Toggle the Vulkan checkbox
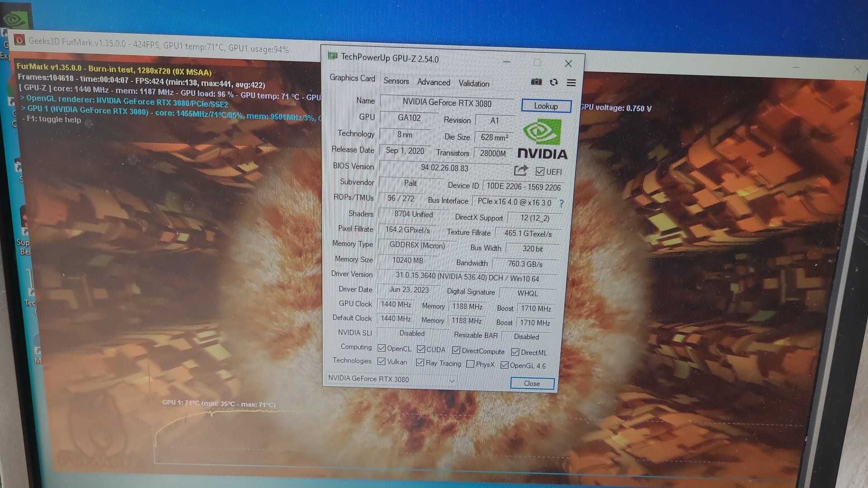The image size is (868, 488). 381,361
